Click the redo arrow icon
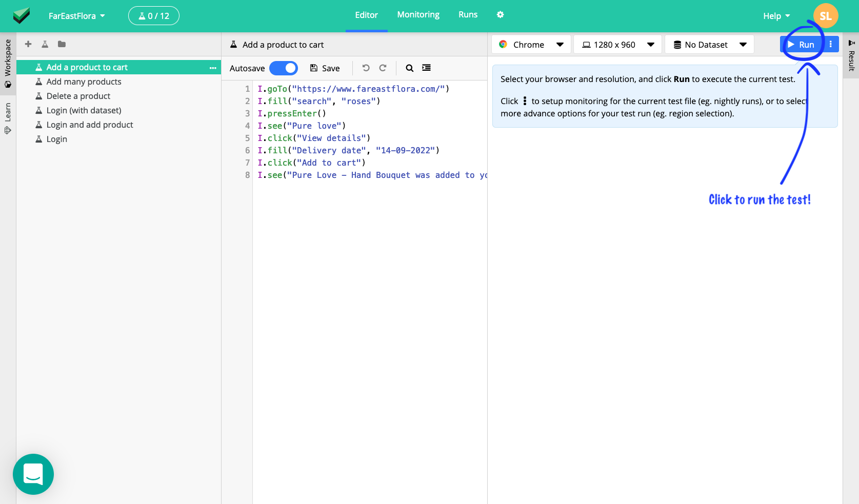The image size is (859, 504). tap(383, 68)
